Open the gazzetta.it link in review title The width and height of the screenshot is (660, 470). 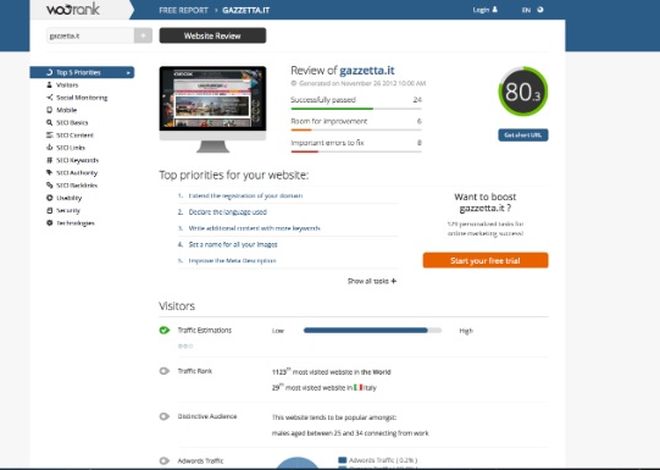[x=367, y=70]
